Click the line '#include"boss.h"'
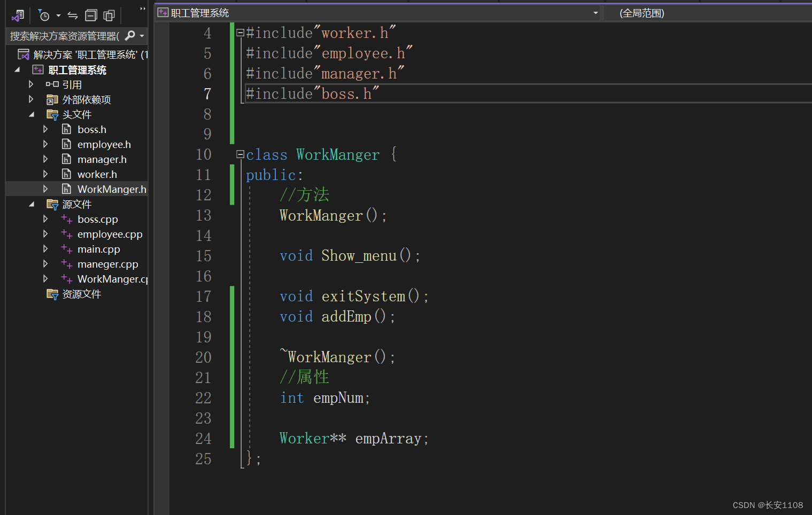Screen dimensions: 812x515 [313, 94]
